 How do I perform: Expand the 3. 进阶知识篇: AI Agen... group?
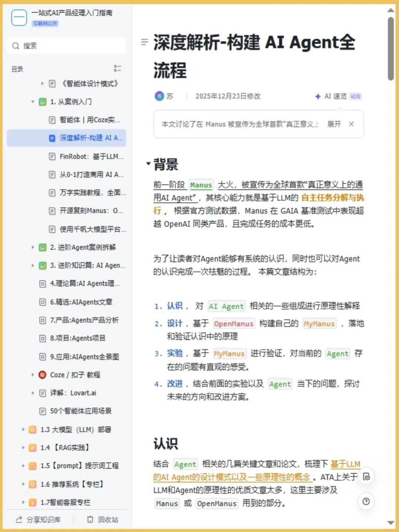pos(33,265)
